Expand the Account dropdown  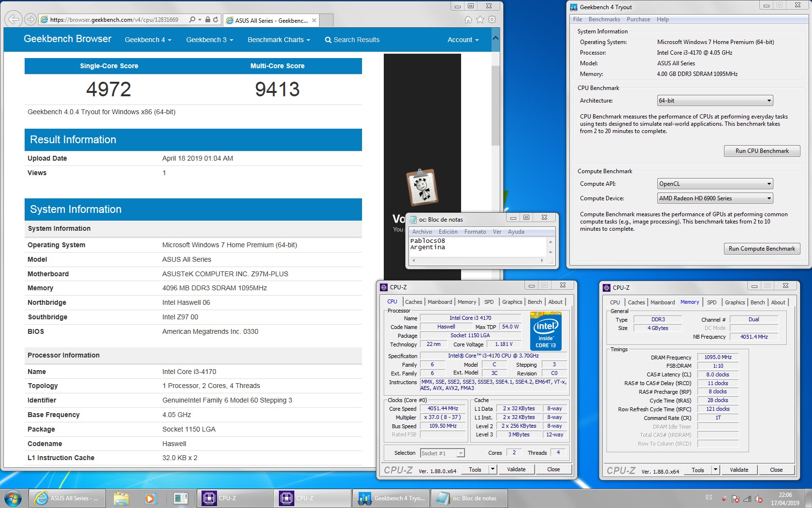click(x=463, y=40)
